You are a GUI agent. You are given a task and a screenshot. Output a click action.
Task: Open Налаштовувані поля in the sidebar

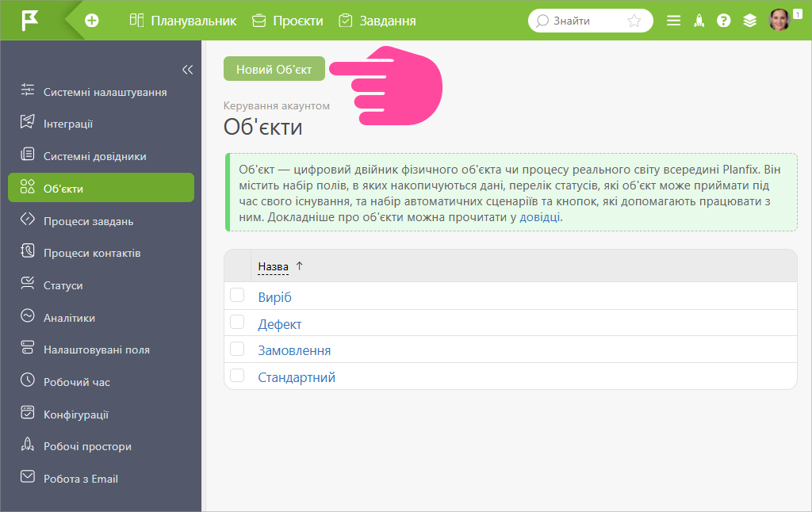click(x=97, y=350)
